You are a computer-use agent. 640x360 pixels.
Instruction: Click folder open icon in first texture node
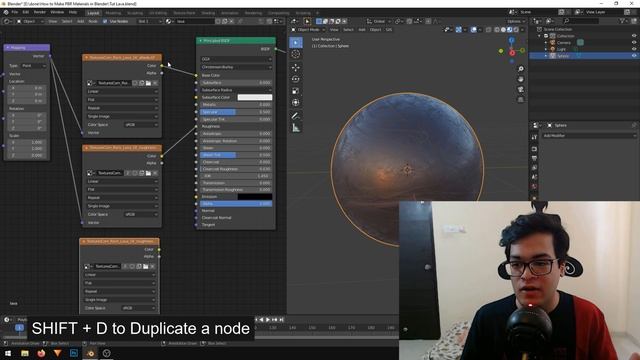tap(148, 83)
